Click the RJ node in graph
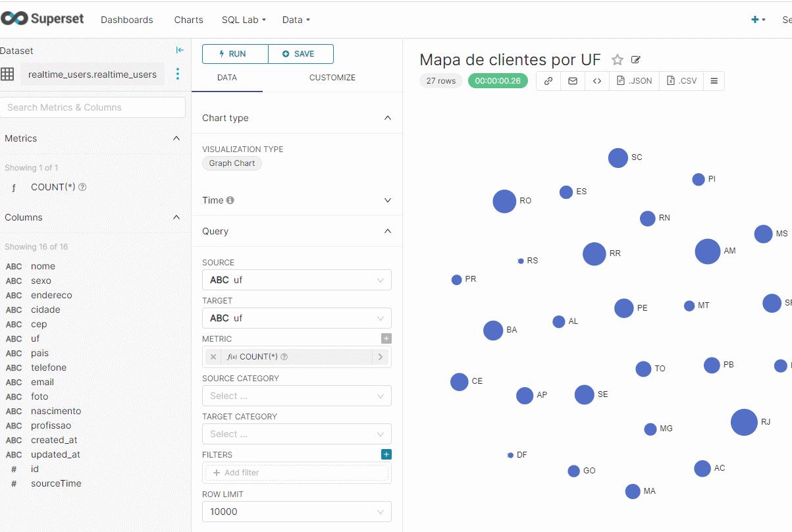 [744, 422]
